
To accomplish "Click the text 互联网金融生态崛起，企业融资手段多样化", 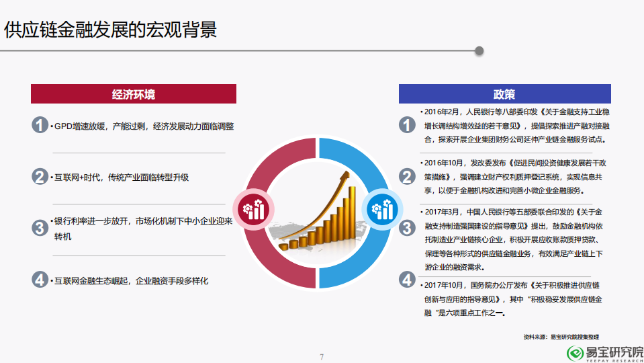I will [131, 281].
